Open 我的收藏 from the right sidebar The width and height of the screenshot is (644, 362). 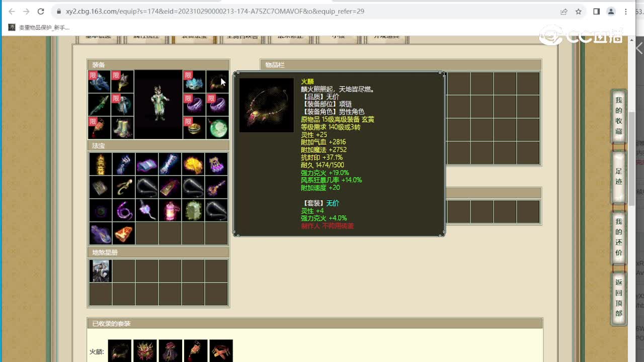[x=619, y=116]
